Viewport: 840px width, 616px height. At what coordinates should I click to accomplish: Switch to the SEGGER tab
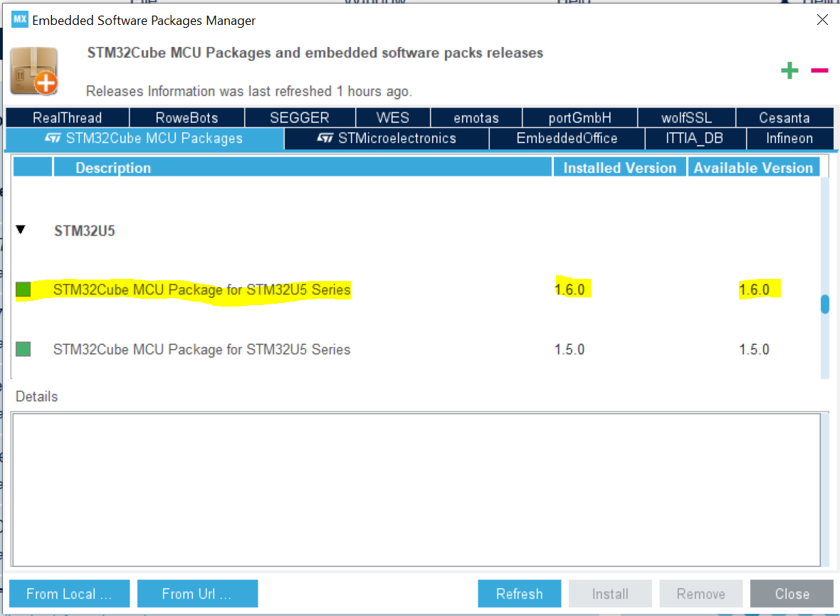pos(299,117)
